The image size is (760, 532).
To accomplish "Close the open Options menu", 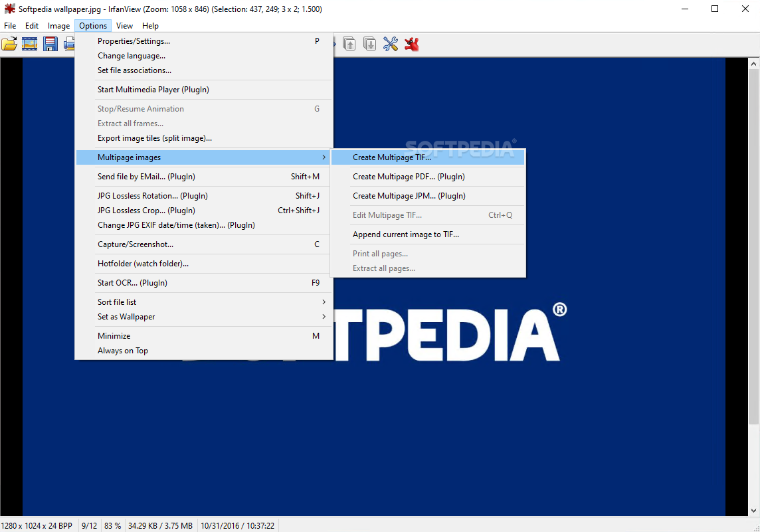I will point(93,26).
